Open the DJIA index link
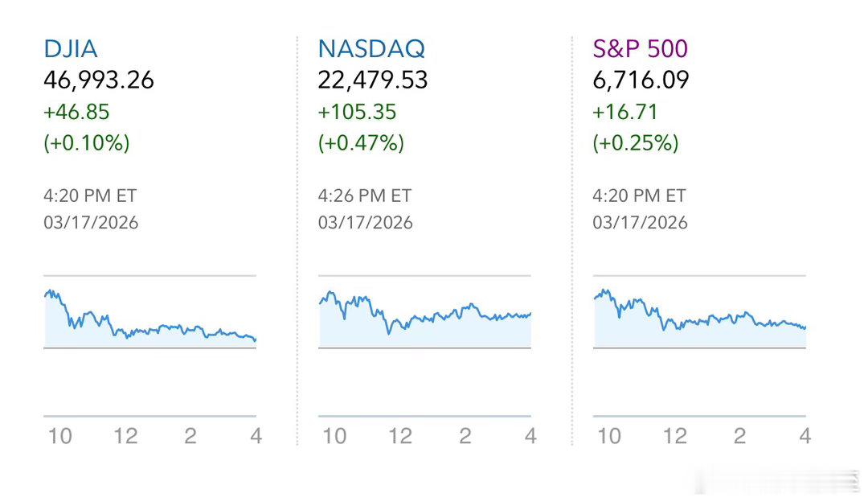The width and height of the screenshot is (868, 502). pos(71,49)
